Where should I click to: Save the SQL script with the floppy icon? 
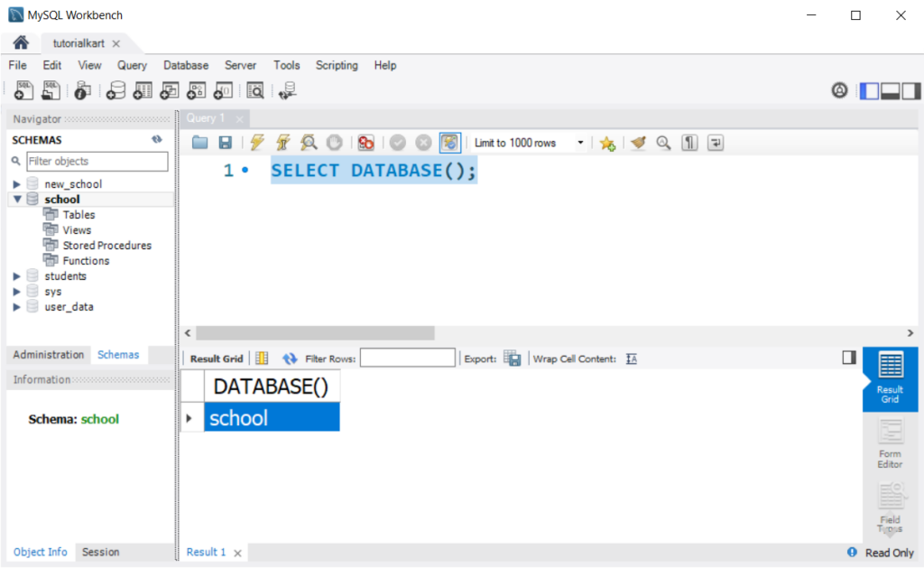[x=226, y=143]
